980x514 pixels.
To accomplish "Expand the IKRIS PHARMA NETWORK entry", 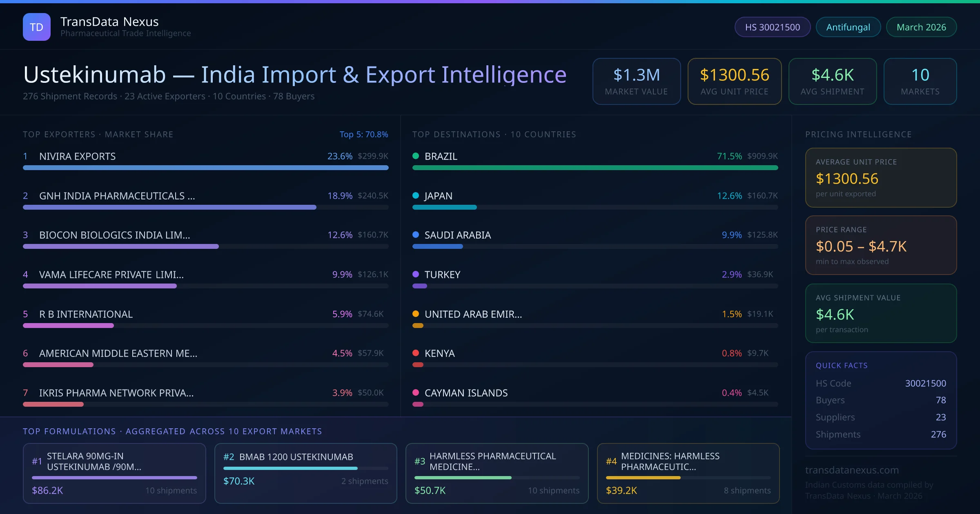I will (x=116, y=393).
